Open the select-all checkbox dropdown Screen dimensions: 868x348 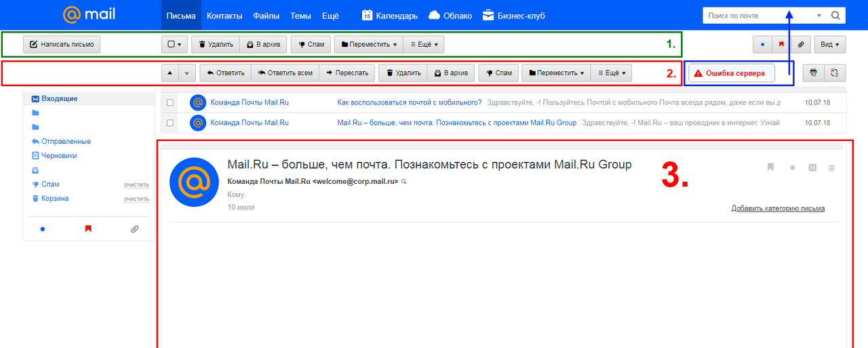click(x=174, y=45)
